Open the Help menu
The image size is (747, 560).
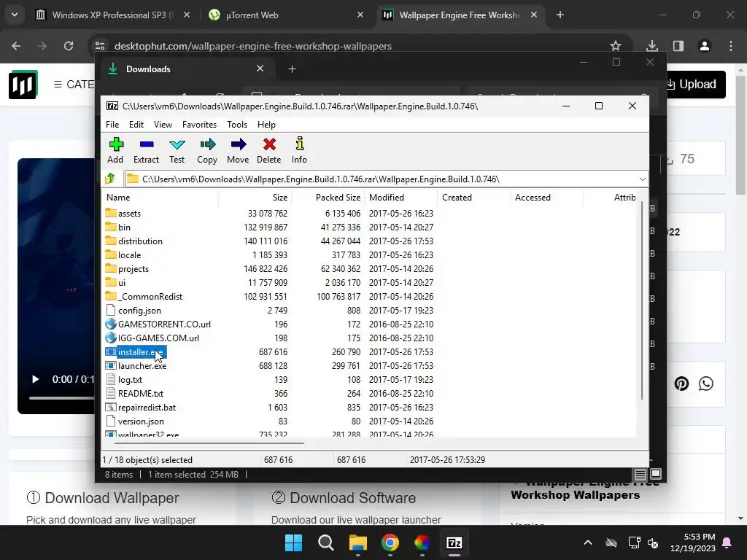pos(266,124)
